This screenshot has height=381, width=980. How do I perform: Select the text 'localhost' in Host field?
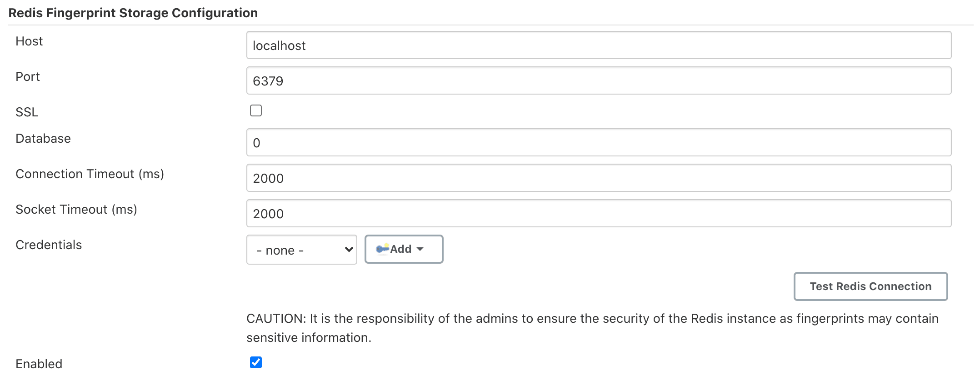coord(279,45)
